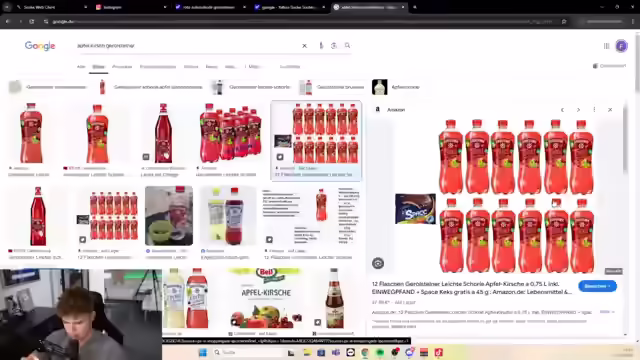
Task: Start a voice search with the microphone
Action: [x=321, y=46]
